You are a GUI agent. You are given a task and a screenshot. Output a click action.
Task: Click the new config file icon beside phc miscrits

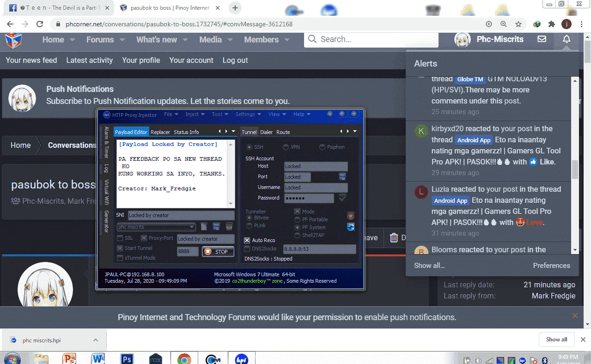pyautogui.click(x=204, y=226)
